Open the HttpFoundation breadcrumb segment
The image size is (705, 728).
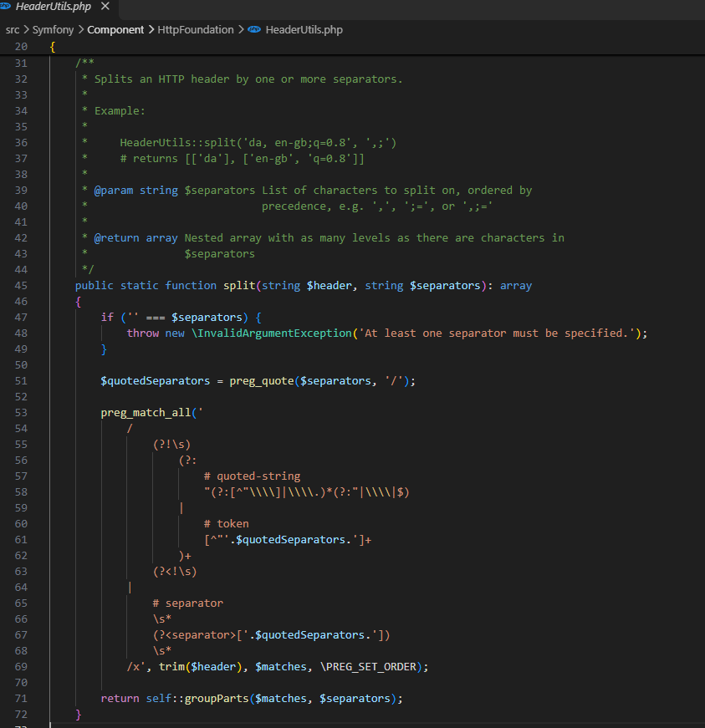pyautogui.click(x=196, y=30)
